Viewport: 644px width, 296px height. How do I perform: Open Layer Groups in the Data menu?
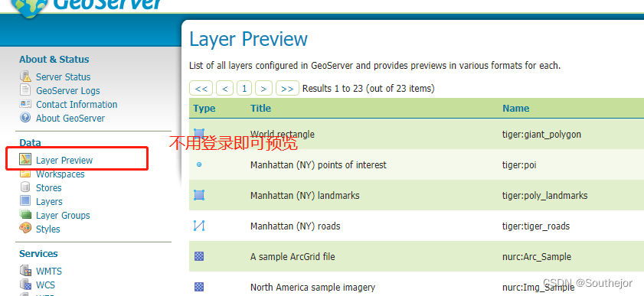63,215
